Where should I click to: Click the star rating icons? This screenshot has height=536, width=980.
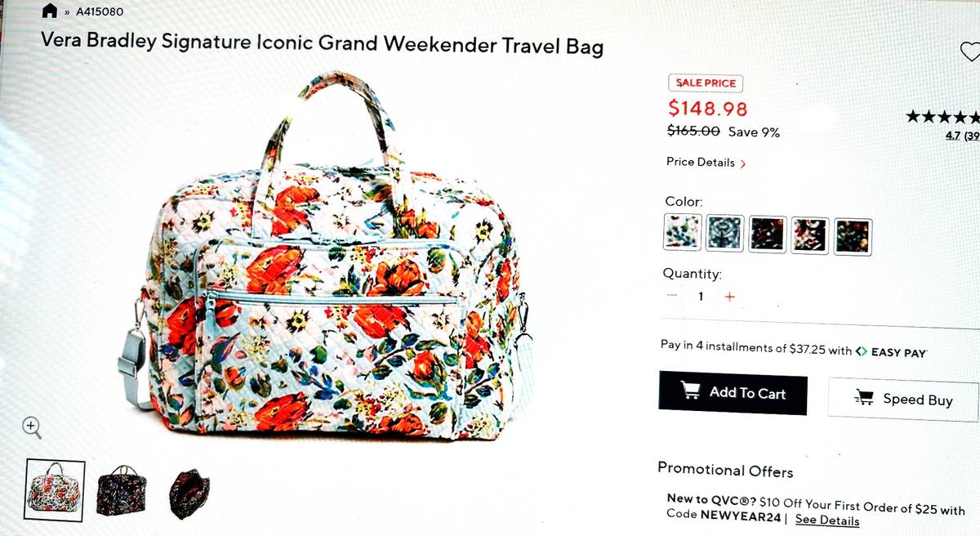click(x=943, y=117)
